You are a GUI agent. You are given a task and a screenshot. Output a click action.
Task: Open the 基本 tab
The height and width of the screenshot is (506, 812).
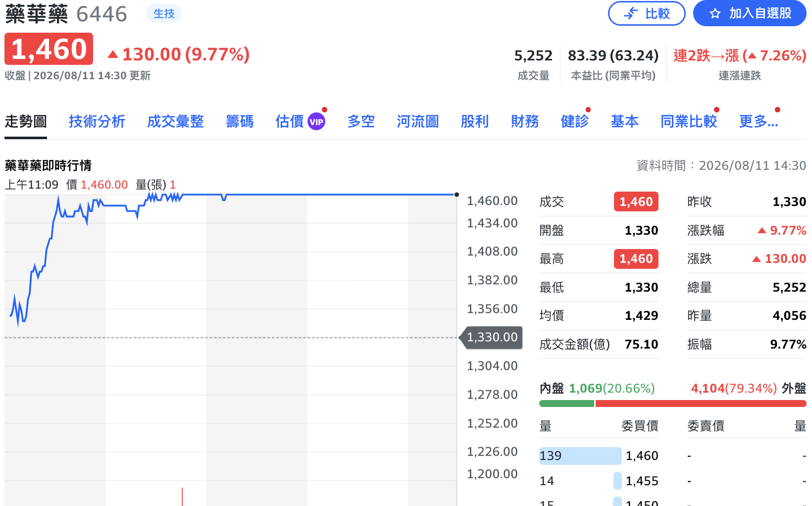coord(625,121)
